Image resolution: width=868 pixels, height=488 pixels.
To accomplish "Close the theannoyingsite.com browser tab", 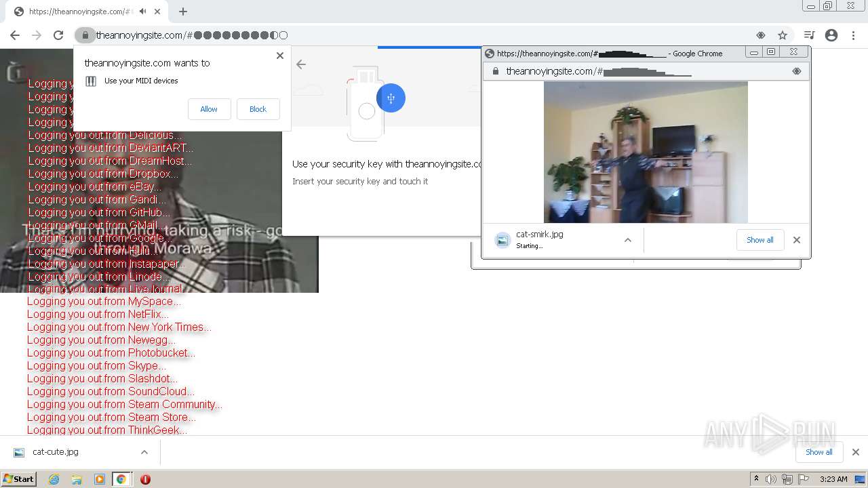I will (158, 12).
